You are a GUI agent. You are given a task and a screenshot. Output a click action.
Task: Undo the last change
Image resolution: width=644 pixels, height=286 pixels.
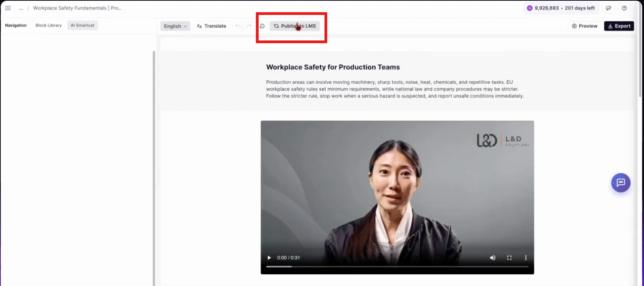point(238,26)
